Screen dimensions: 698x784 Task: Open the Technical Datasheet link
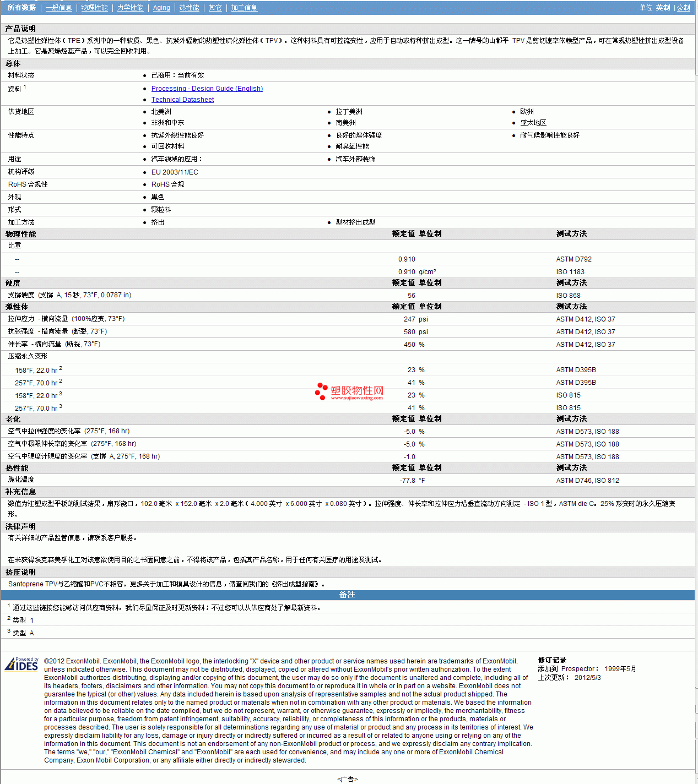pos(182,100)
